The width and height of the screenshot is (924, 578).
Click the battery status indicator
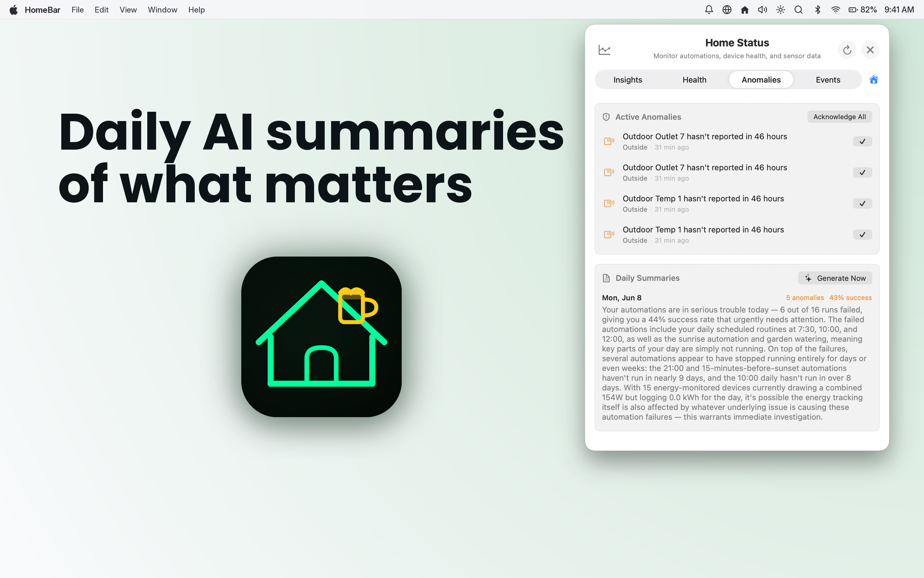click(x=862, y=10)
